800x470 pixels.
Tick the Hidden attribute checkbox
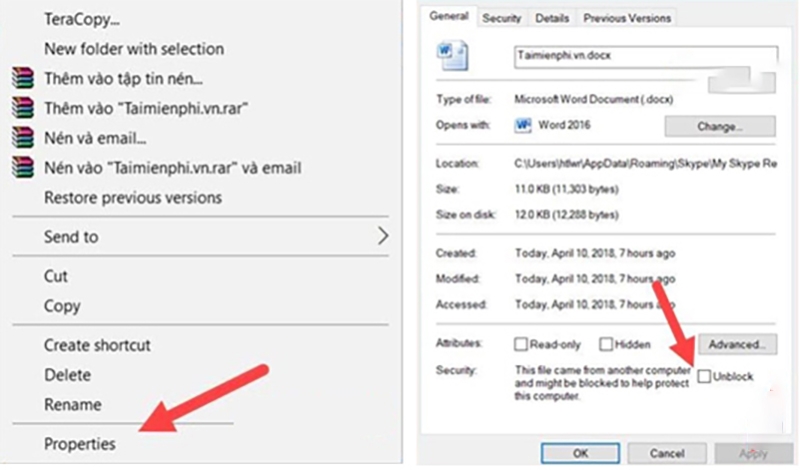606,345
